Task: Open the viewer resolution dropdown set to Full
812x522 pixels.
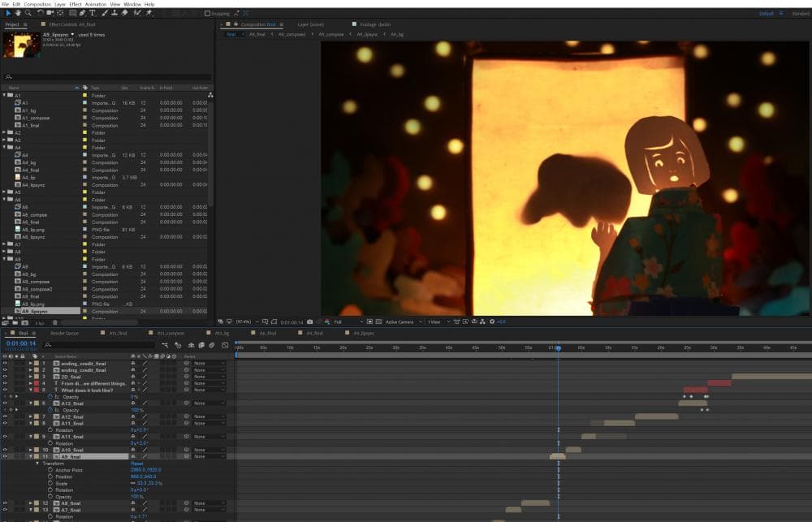Action: [x=348, y=322]
